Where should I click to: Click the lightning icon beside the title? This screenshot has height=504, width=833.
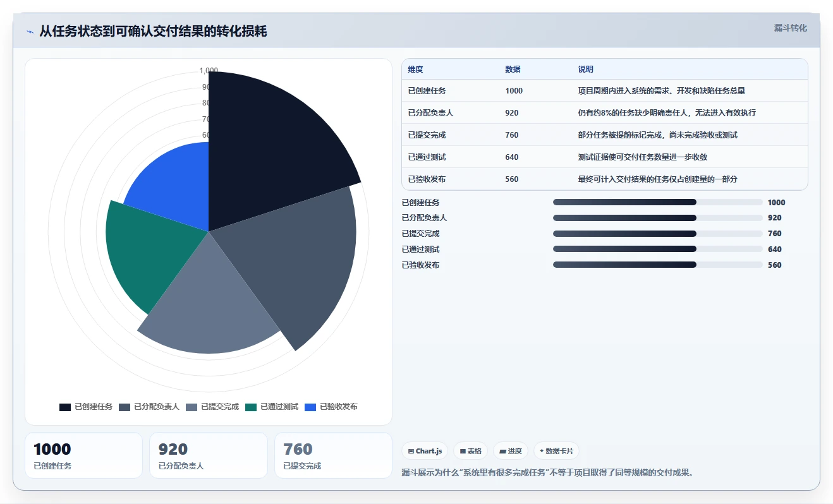30,32
